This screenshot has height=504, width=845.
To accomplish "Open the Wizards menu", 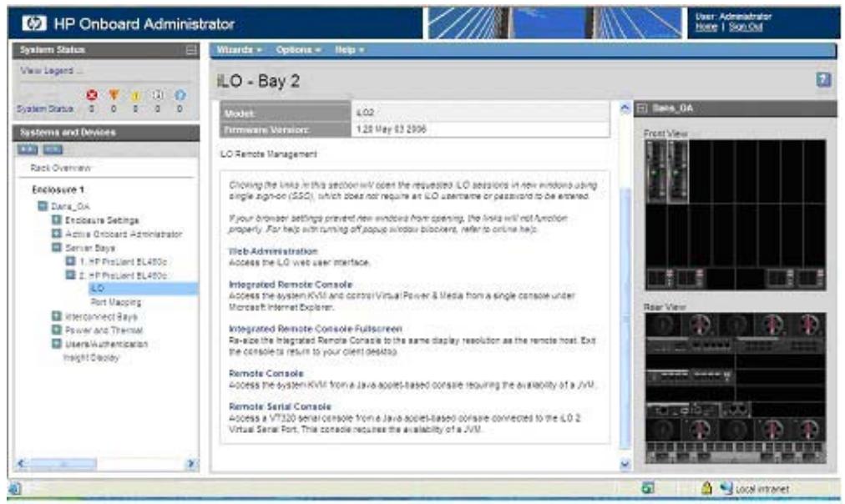I will pos(240,49).
